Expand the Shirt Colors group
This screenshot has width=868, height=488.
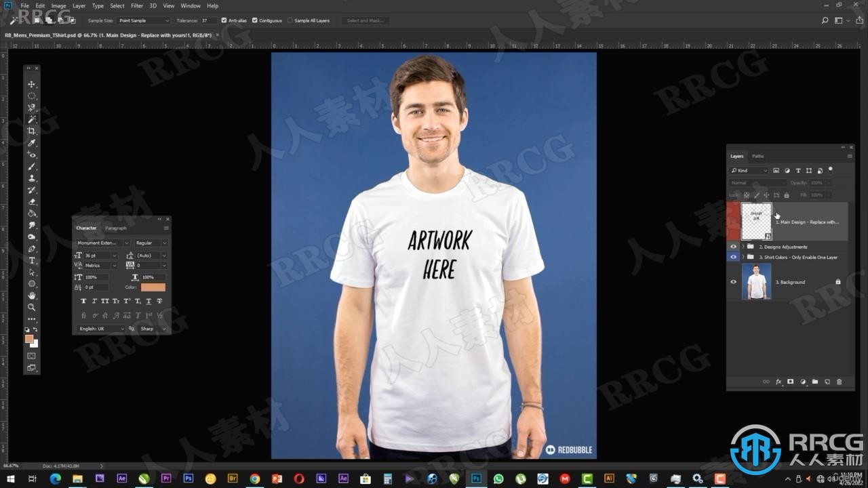click(x=743, y=258)
